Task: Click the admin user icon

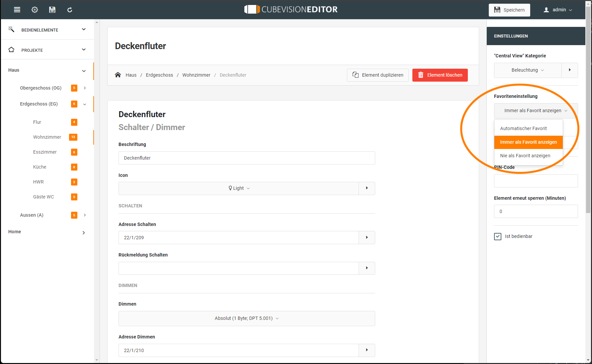Action: pyautogui.click(x=546, y=10)
